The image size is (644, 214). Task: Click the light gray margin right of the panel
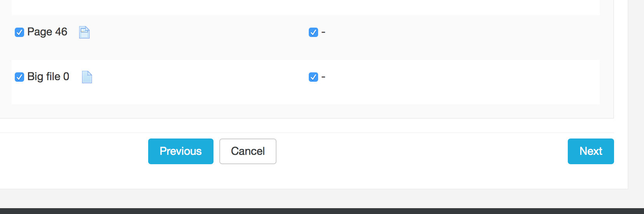636,97
